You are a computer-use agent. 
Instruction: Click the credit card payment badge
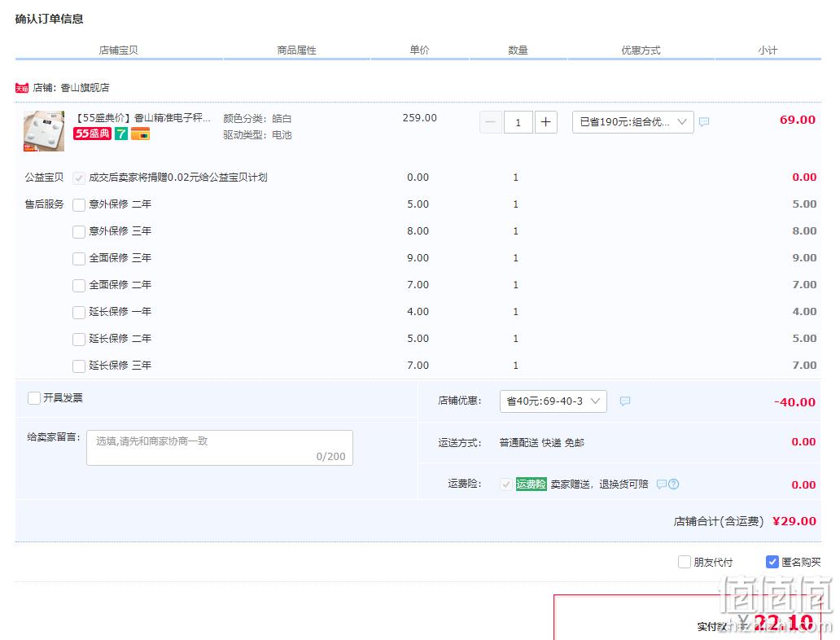click(x=140, y=134)
